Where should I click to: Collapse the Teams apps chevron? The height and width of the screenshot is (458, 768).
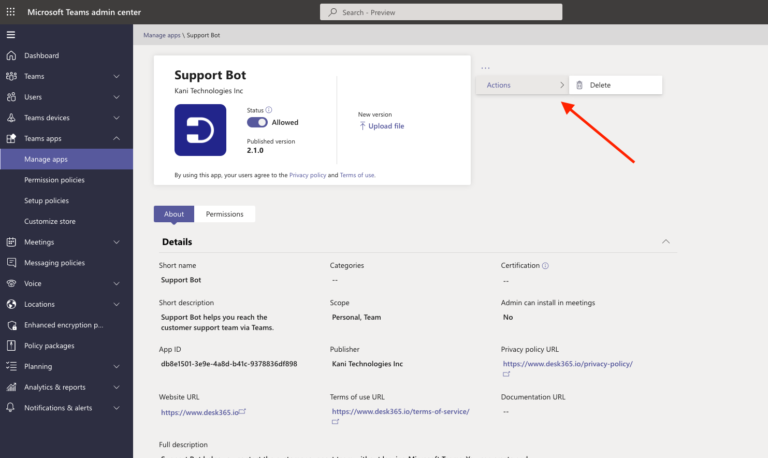click(117, 138)
